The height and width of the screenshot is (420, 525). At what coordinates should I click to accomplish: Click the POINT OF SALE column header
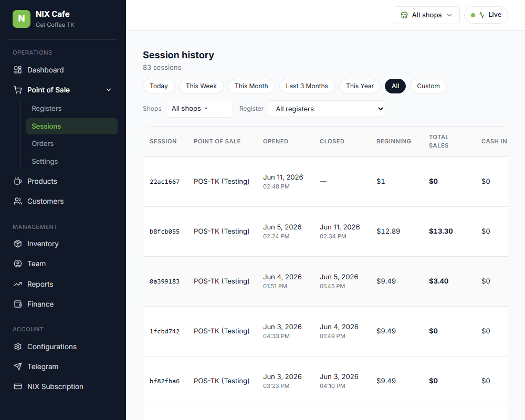click(x=217, y=141)
